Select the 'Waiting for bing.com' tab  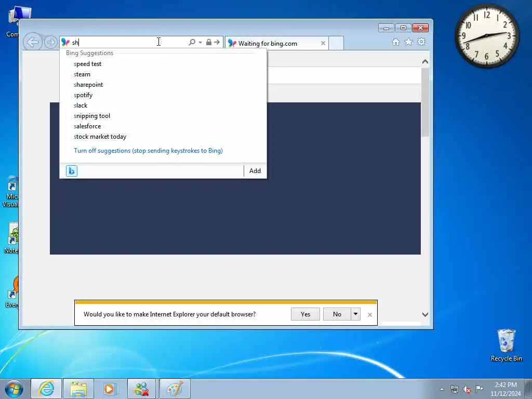[x=276, y=44]
